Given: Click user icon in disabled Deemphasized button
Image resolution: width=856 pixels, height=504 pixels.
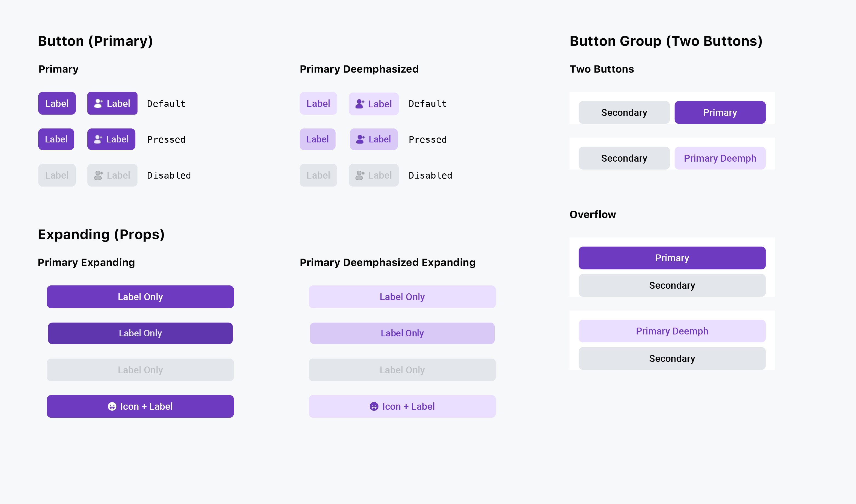Looking at the screenshot, I should [x=360, y=175].
